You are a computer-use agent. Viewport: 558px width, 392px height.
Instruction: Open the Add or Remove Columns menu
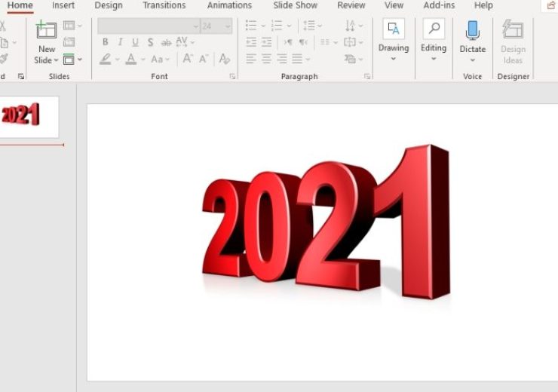click(329, 42)
